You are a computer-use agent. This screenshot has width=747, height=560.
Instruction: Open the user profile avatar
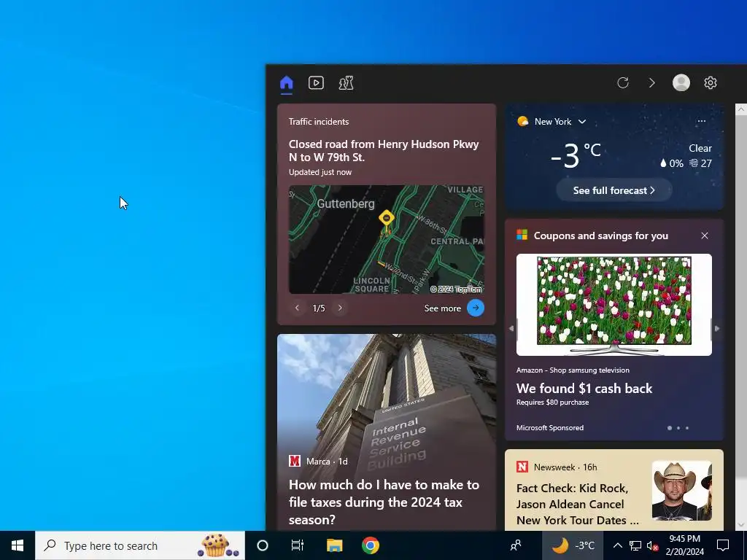pyautogui.click(x=681, y=82)
